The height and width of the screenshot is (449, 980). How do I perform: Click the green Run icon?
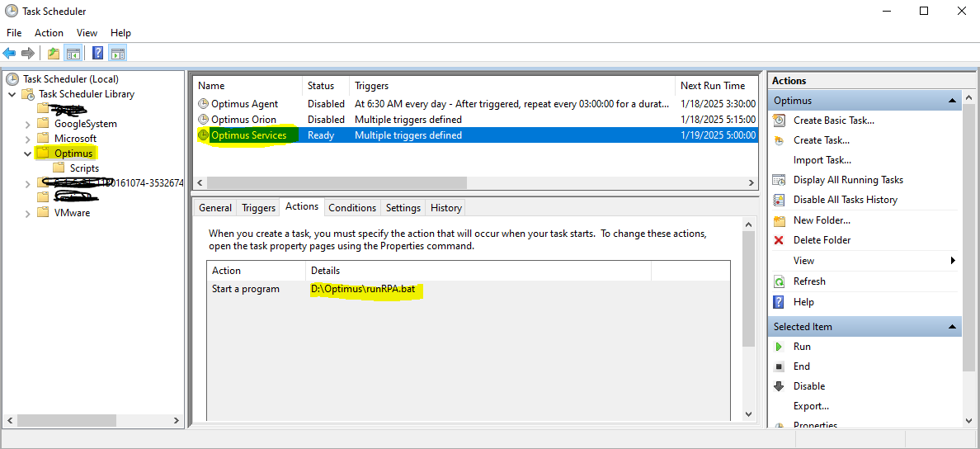[779, 347]
